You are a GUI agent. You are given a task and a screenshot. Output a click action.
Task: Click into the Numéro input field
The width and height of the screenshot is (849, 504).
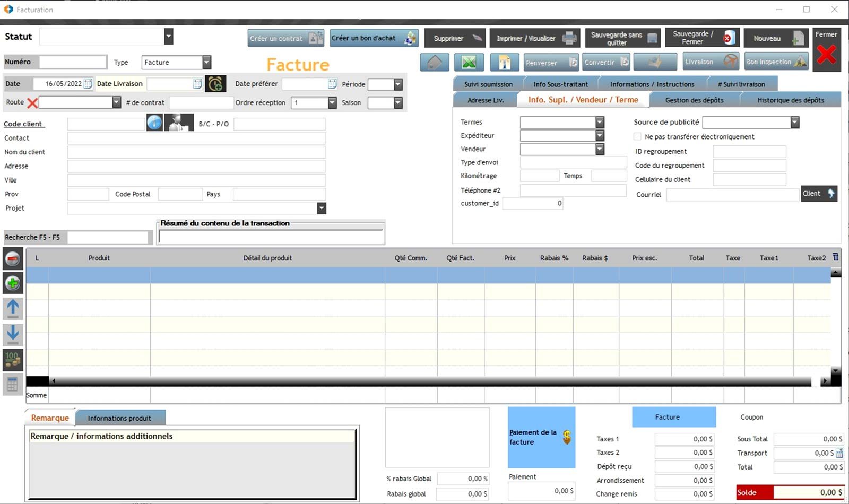pyautogui.click(x=73, y=62)
